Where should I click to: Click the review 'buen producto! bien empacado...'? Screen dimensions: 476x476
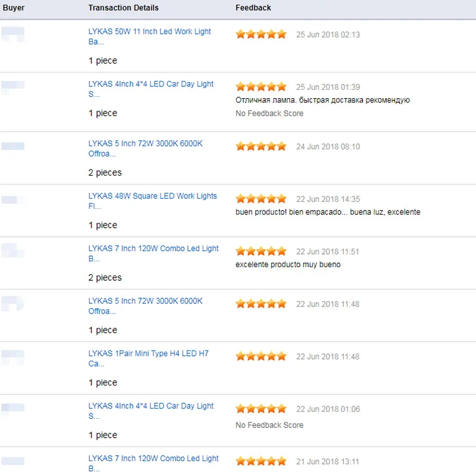(328, 212)
